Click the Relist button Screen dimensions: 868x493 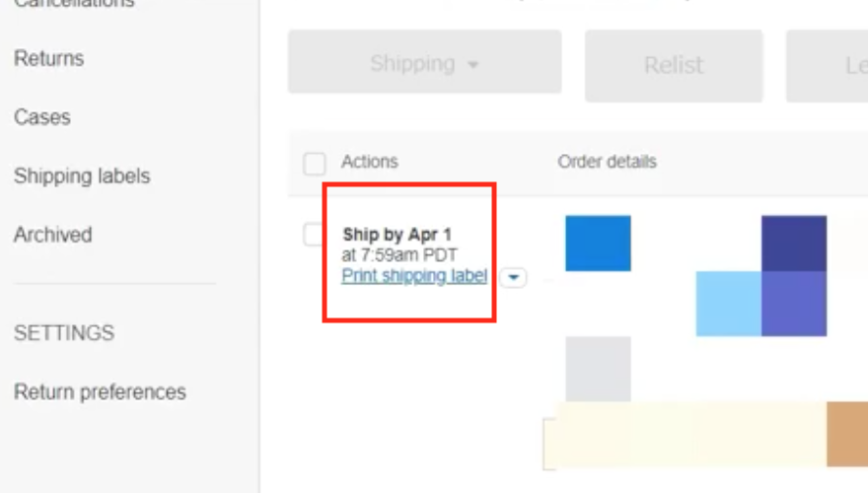click(x=674, y=66)
